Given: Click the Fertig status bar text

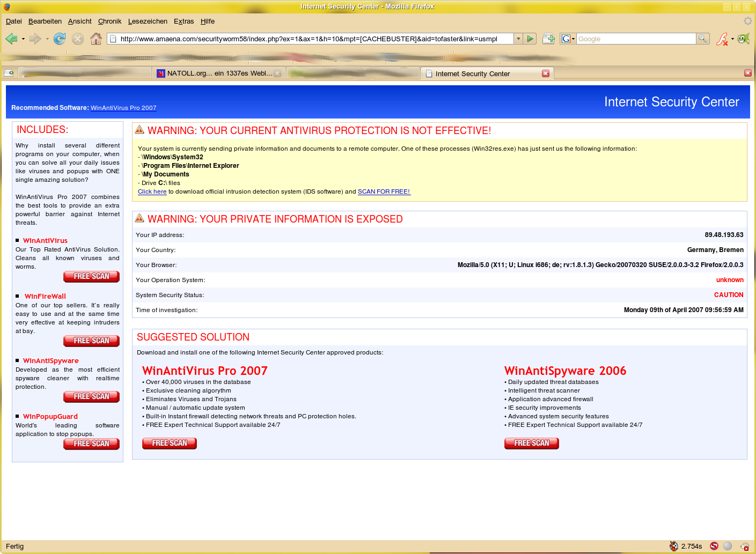Looking at the screenshot, I should coord(15,546).
